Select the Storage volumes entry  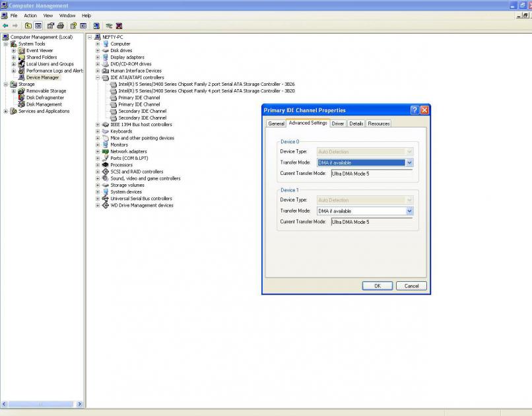tap(127, 186)
